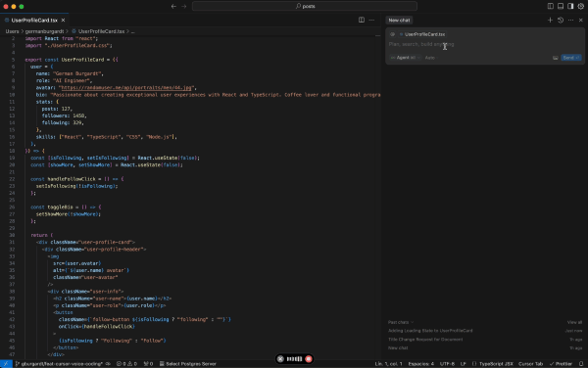This screenshot has width=588, height=368.
Task: Click Ln 1, col 1 cursor position
Action: pos(388,363)
